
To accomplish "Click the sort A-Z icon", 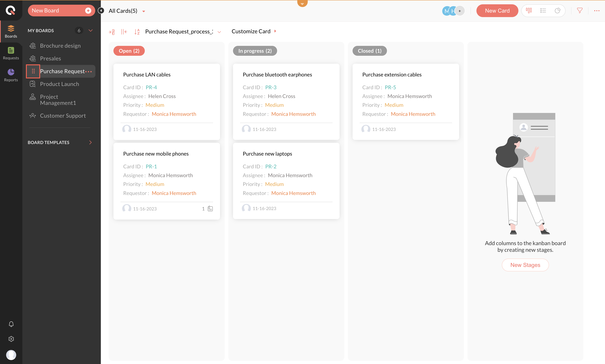I will pyautogui.click(x=137, y=32).
